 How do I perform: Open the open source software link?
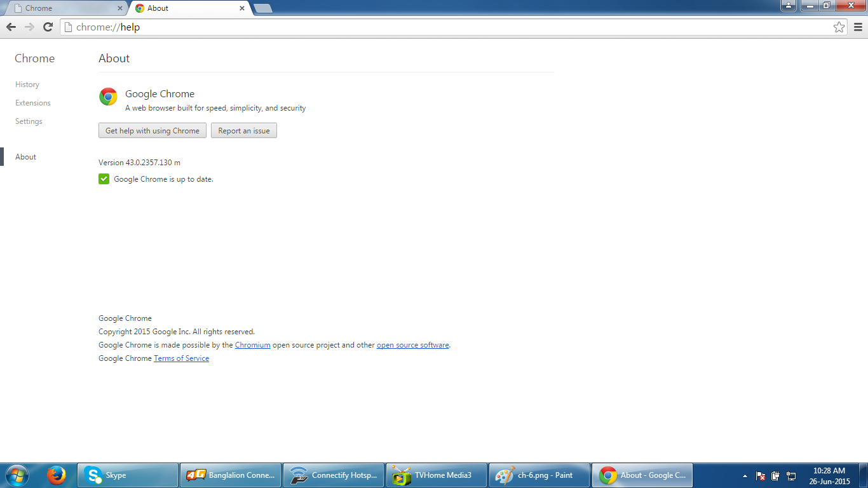coord(412,345)
